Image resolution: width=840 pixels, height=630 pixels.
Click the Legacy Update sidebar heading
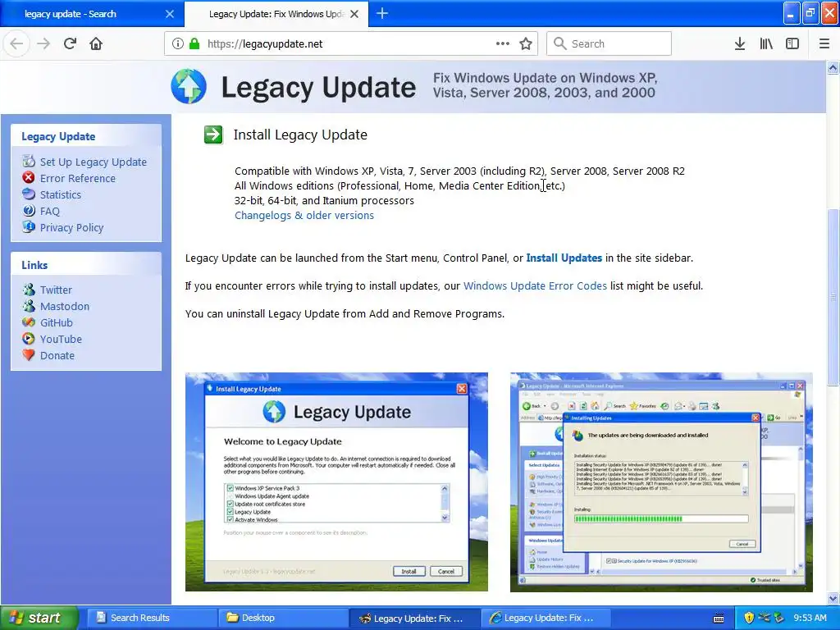click(58, 137)
